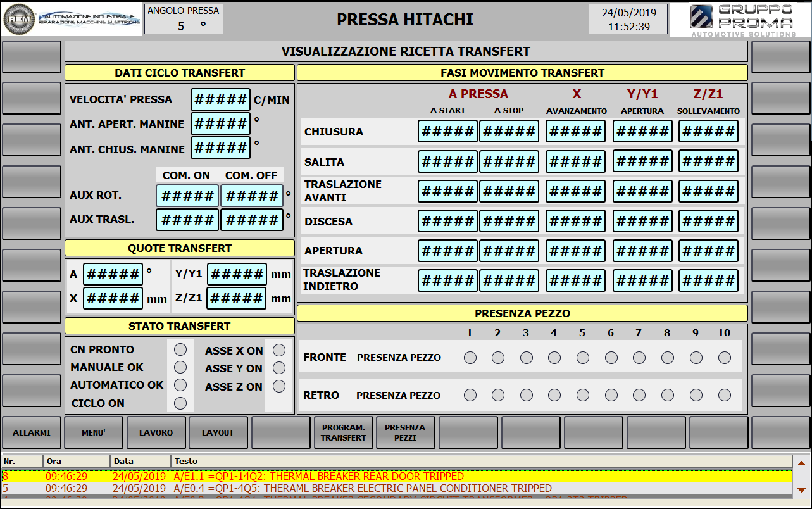Go to the LAVORO screen
This screenshot has width=812, height=509.
coord(156,432)
